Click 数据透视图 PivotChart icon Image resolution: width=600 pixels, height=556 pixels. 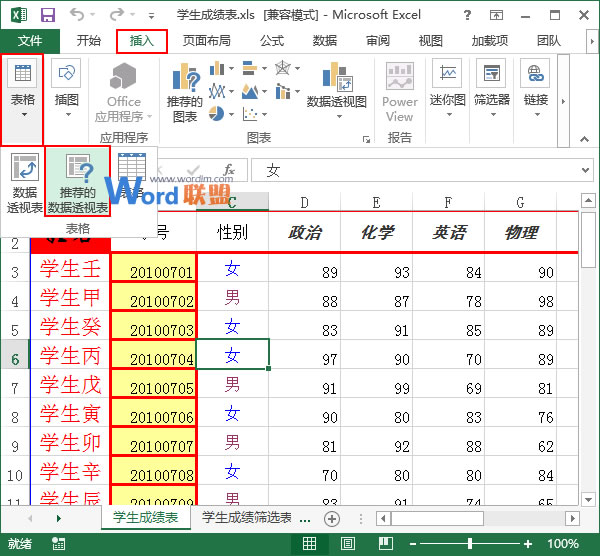click(x=337, y=89)
